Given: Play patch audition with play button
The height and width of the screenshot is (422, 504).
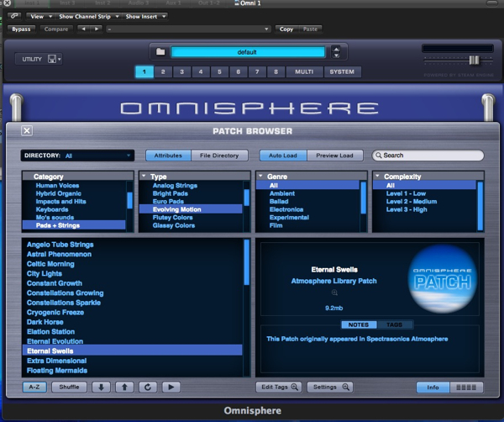Looking at the screenshot, I should [x=171, y=387].
